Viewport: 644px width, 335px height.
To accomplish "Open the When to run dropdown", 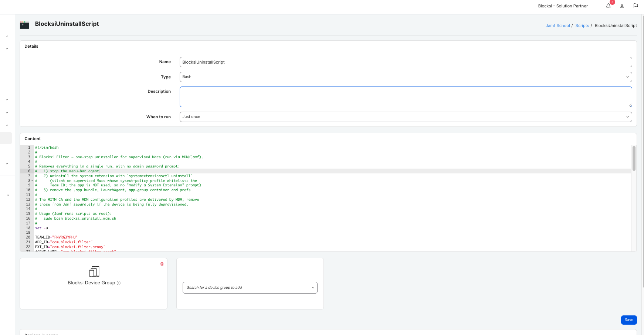I will pyautogui.click(x=406, y=117).
